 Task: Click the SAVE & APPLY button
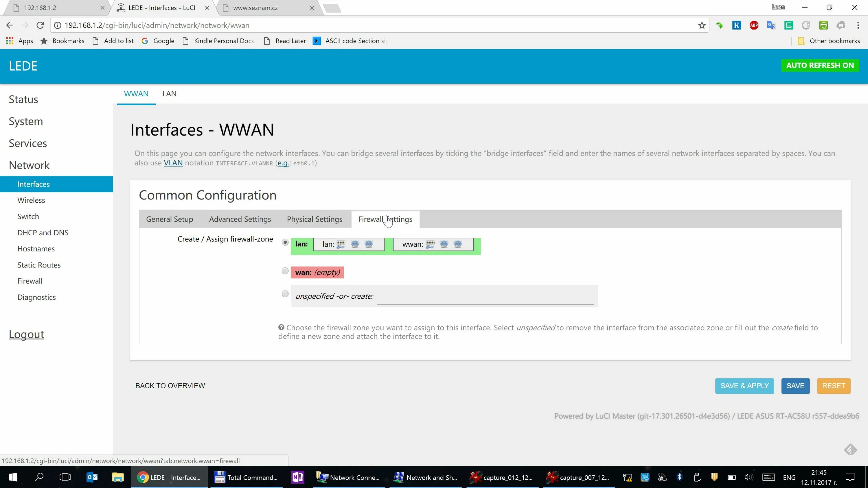point(744,386)
